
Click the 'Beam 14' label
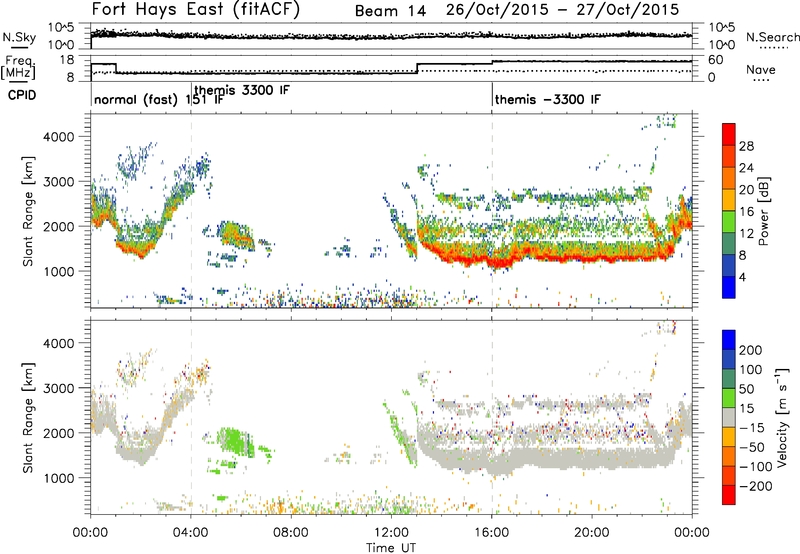tap(390, 11)
